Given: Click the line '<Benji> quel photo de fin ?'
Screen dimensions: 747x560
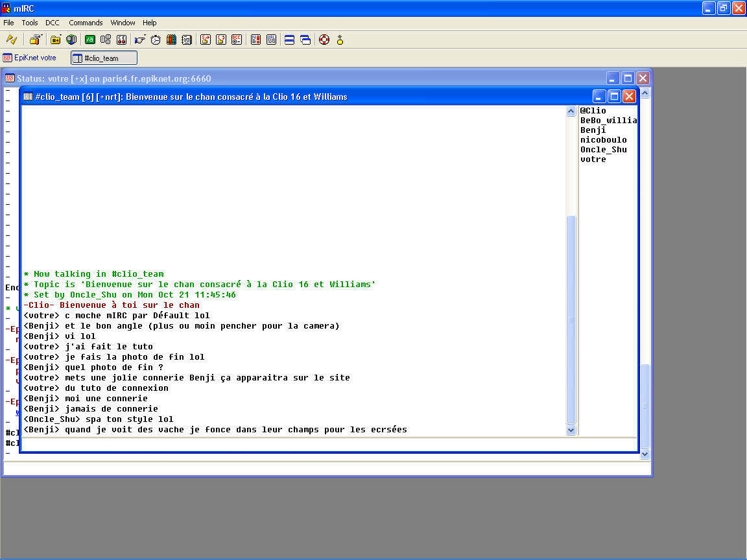Looking at the screenshot, I should click(x=93, y=367).
